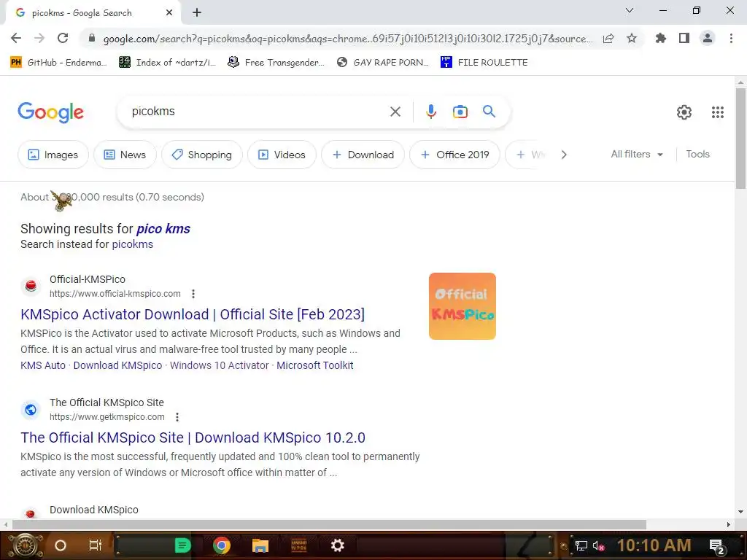This screenshot has height=560, width=747.
Task: Open Google quick settings gear
Action: (x=684, y=112)
